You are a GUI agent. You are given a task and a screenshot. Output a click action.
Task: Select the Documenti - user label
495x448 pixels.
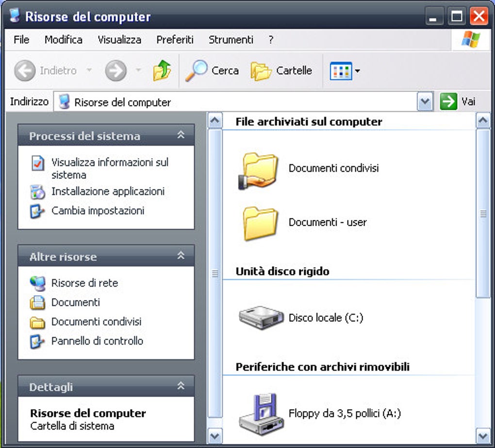click(328, 222)
